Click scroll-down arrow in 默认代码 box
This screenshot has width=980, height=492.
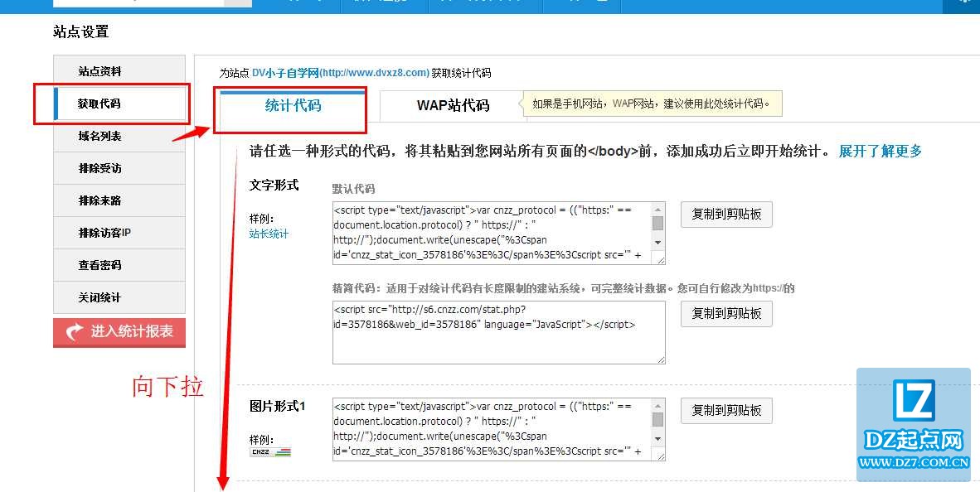point(657,242)
